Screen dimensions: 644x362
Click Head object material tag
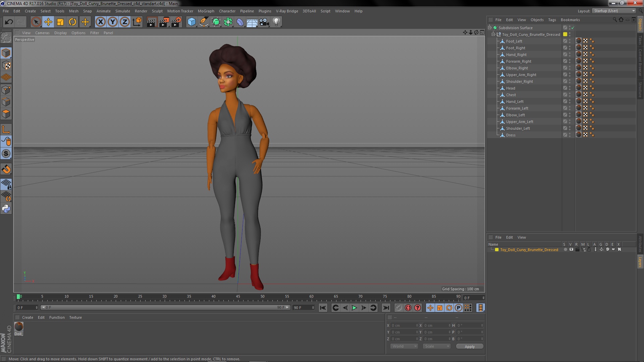(579, 88)
